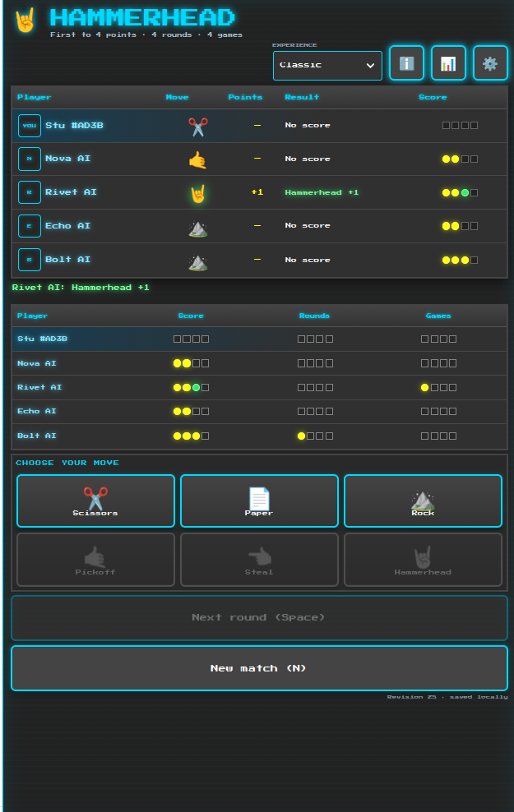Open the info panel button
Screen dimensions: 514x812
click(x=407, y=63)
